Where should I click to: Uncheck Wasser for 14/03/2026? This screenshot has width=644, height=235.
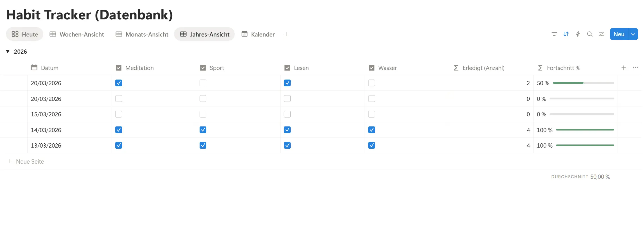(x=371, y=130)
